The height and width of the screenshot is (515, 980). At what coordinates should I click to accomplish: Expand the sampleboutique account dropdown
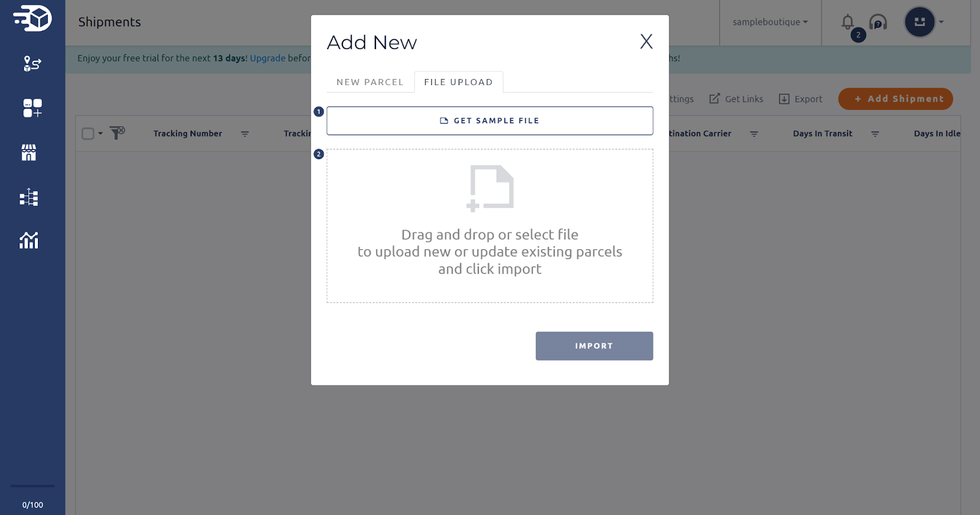pos(770,22)
